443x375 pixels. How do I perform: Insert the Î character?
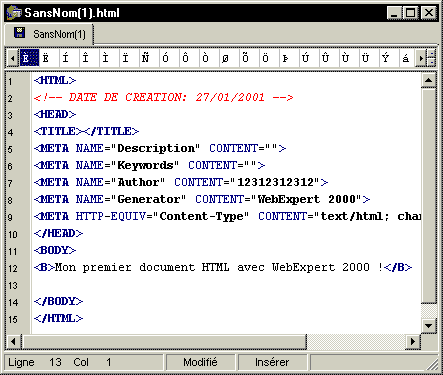click(85, 58)
